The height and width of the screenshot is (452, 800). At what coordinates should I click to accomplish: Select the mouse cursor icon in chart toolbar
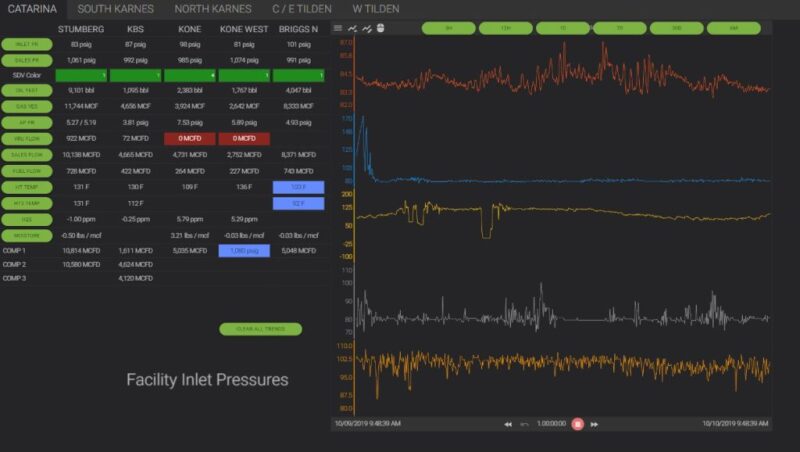click(380, 28)
